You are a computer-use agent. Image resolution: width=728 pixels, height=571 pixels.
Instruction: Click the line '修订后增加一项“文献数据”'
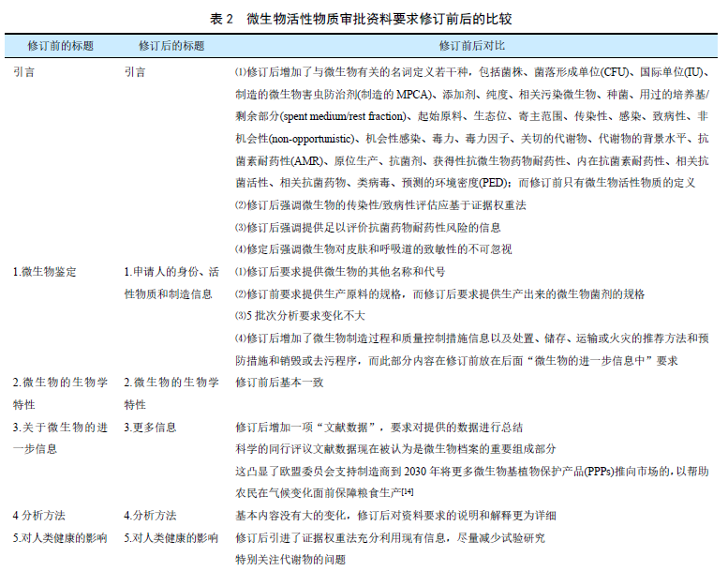[379, 428]
